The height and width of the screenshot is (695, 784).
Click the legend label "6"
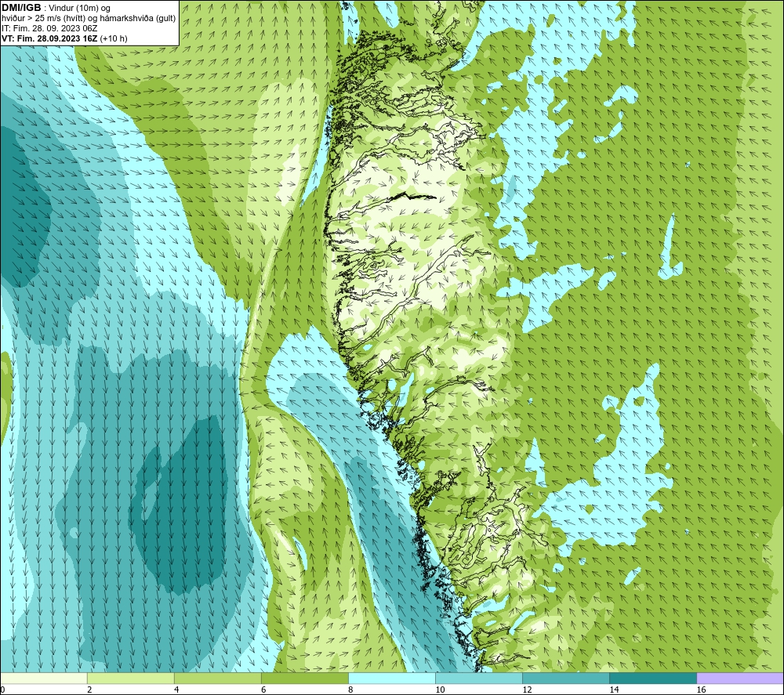click(x=263, y=690)
